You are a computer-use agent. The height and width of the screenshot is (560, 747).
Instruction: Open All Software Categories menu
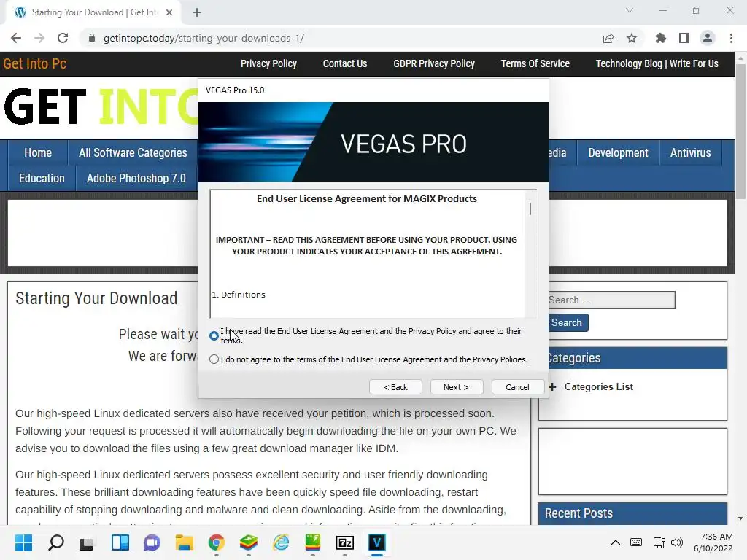pyautogui.click(x=133, y=153)
